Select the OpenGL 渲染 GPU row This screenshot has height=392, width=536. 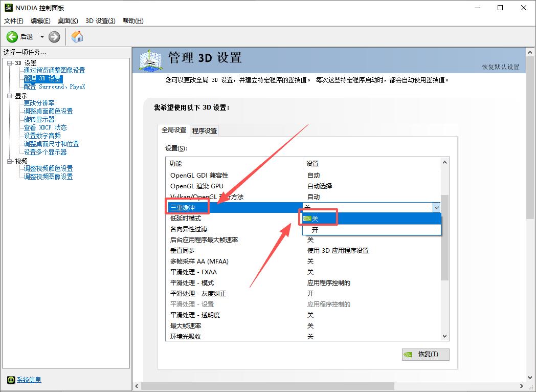click(303, 186)
